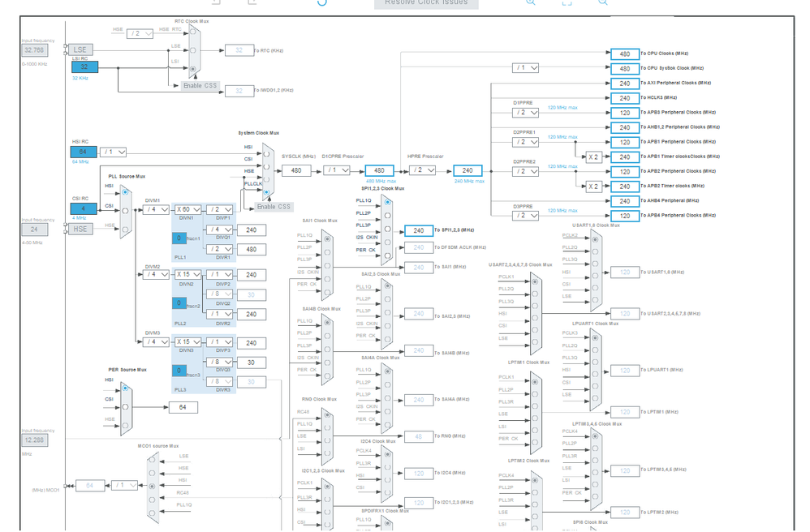Click the To SPI1,2,3 240 output value
Image resolution: width=810 pixels, height=532 pixels.
(x=419, y=230)
